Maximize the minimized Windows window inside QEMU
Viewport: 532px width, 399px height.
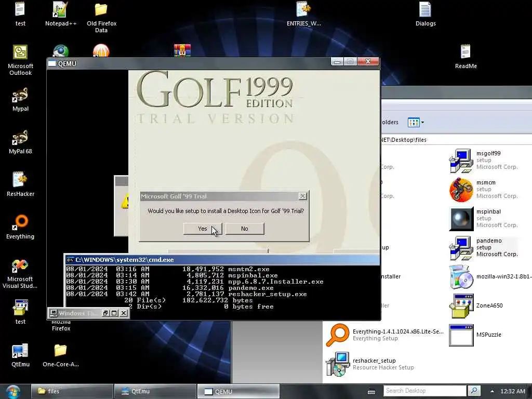click(114, 313)
